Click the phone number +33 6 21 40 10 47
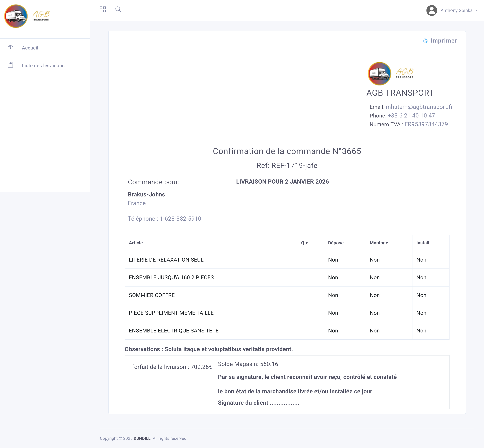484x448 pixels. [x=411, y=116]
